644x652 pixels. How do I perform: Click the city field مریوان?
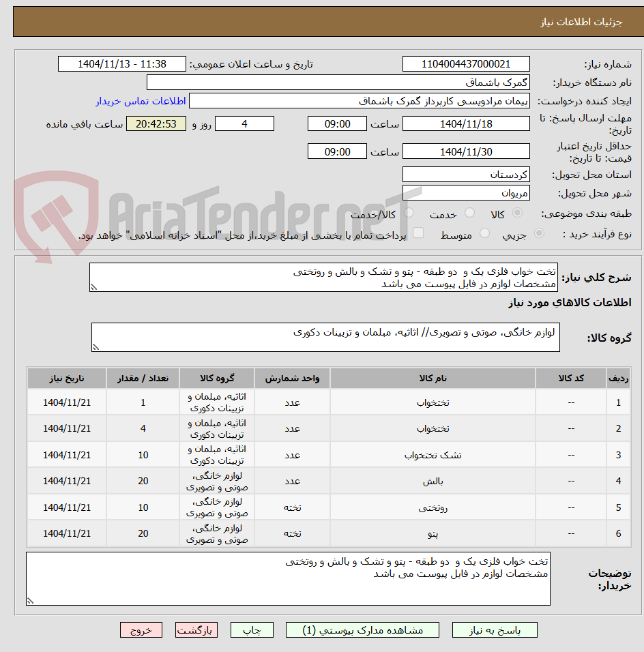tap(466, 193)
